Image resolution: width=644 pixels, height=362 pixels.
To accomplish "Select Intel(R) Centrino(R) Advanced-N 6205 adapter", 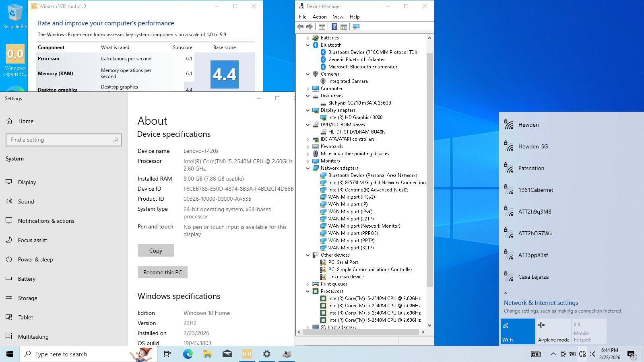I will [x=368, y=190].
